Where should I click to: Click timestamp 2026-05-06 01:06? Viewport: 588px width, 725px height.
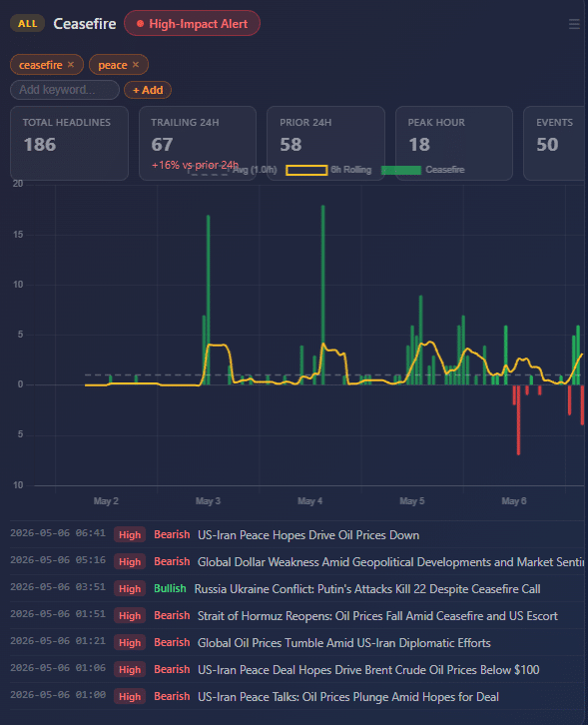tap(58, 668)
